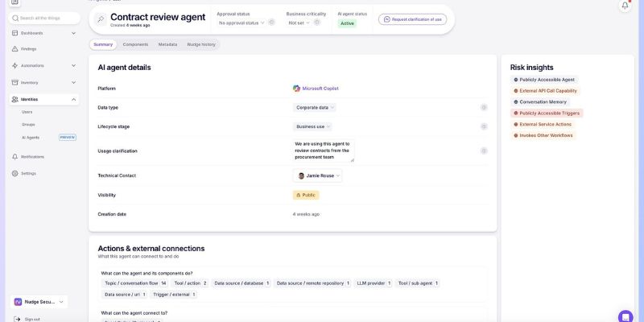Click the Settings gear icon in sidebar

click(x=15, y=173)
